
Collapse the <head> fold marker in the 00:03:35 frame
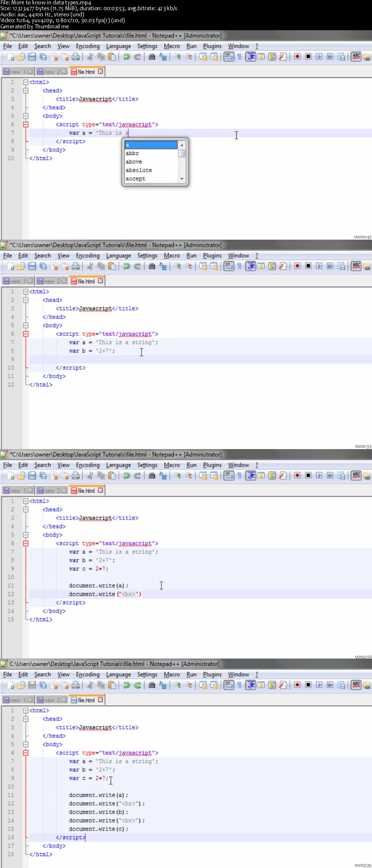tap(26, 719)
